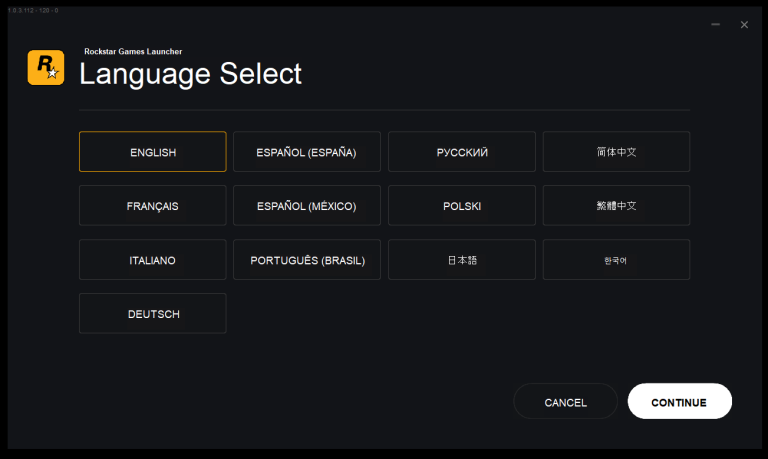This screenshot has height=459, width=768.
Task: Select РУССКИЙ language option
Action: pyautogui.click(x=462, y=152)
